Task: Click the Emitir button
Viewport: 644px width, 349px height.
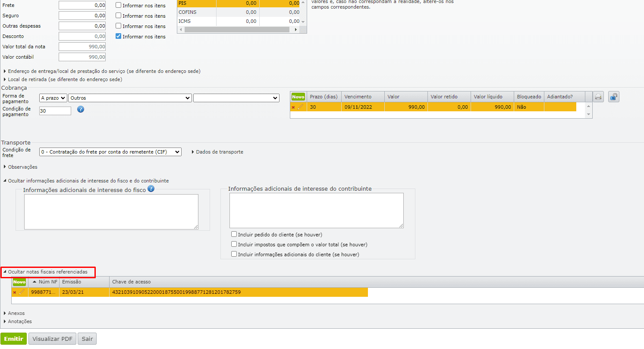Action: point(14,339)
